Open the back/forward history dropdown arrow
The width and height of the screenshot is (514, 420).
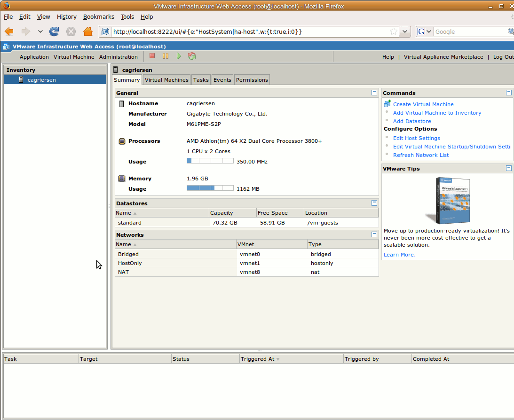click(40, 32)
